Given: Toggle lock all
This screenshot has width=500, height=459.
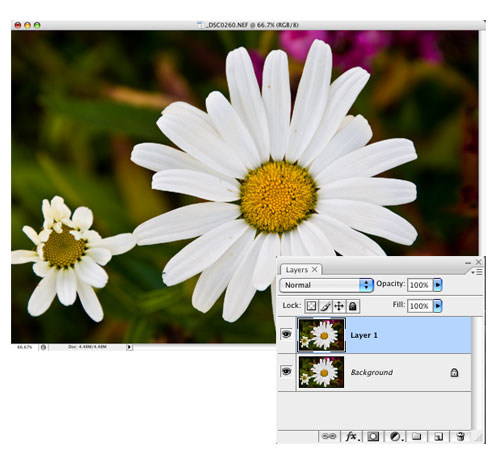Looking at the screenshot, I should click(x=353, y=306).
